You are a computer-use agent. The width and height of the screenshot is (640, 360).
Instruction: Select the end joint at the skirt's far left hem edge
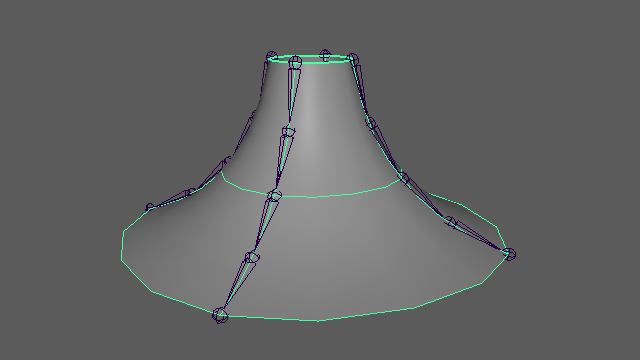(150, 207)
